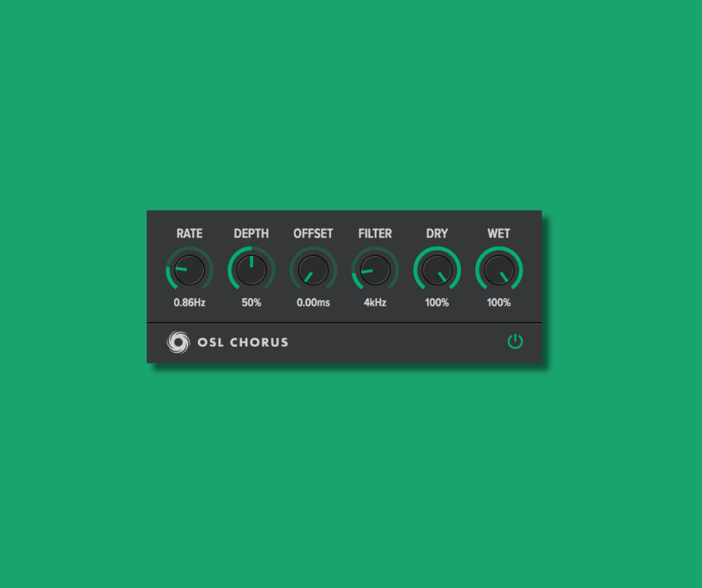Screen dimensions: 702x588
Task: Click the 50% depth value readout
Action: (251, 303)
